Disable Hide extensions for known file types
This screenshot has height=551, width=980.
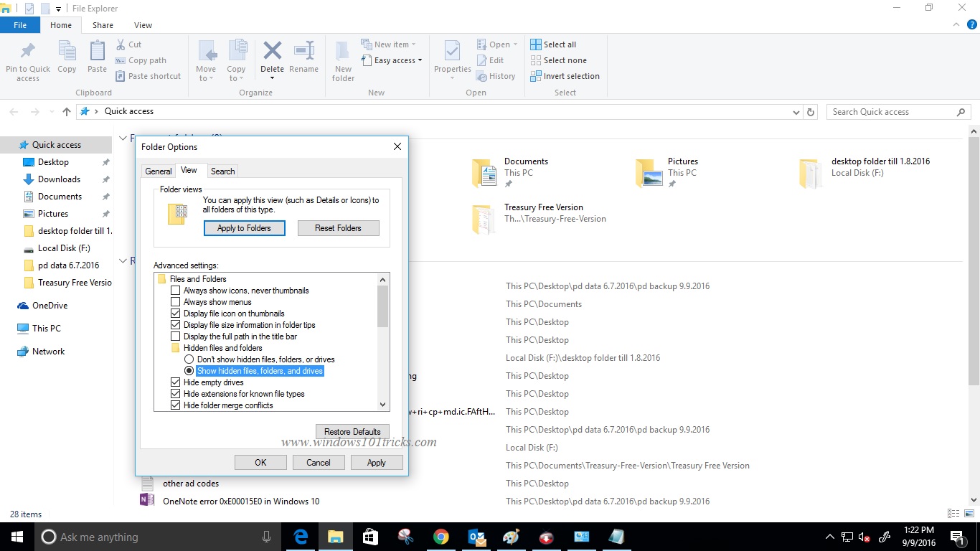click(x=176, y=394)
